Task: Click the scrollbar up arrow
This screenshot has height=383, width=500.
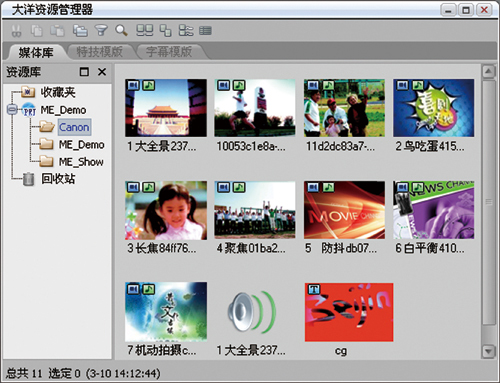Action: 489,71
